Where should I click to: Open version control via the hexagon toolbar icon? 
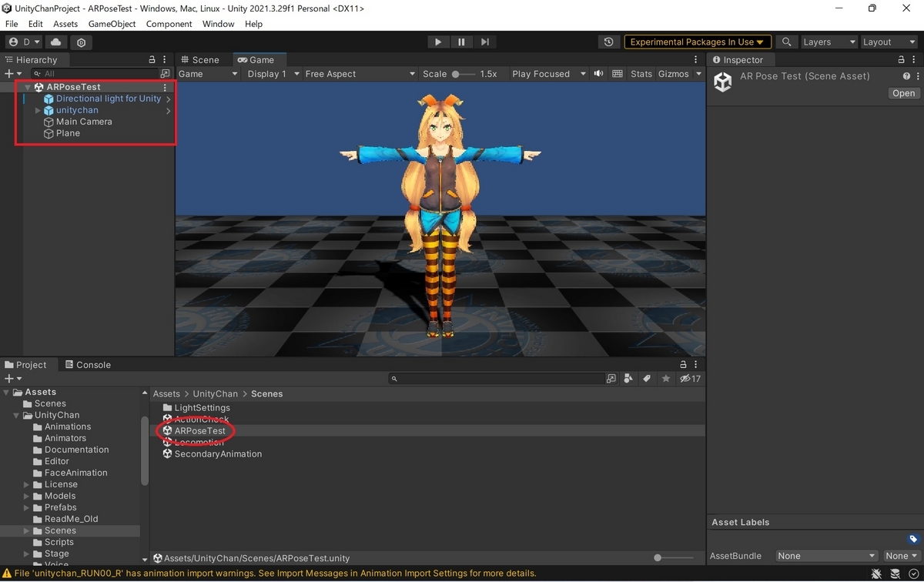pos(81,42)
